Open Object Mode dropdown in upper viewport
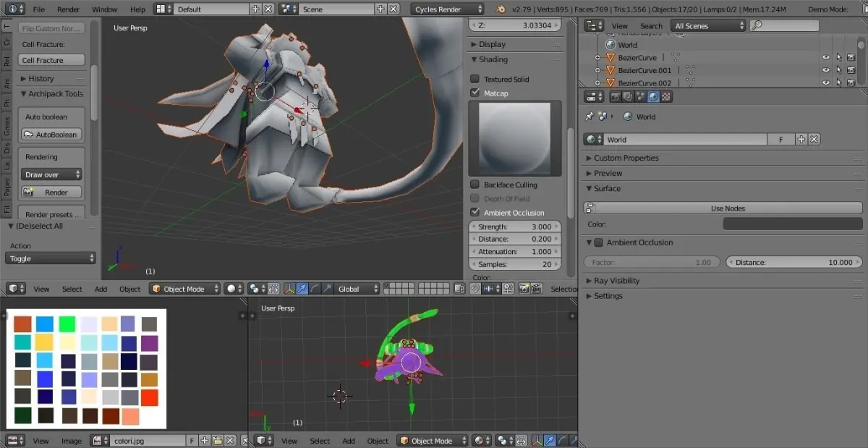868x448 pixels. 184,289
